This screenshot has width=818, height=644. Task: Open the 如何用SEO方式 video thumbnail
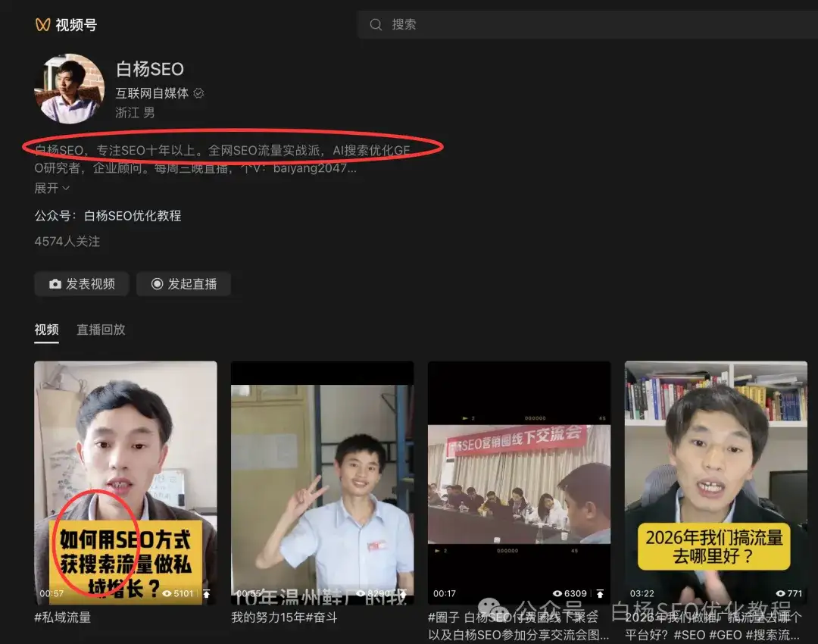point(126,483)
